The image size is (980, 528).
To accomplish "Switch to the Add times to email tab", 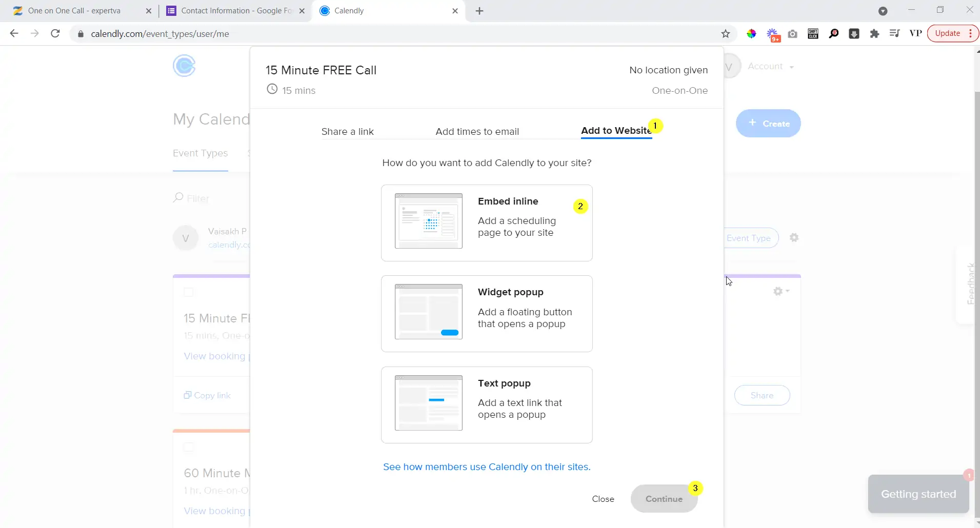I will pos(477,131).
